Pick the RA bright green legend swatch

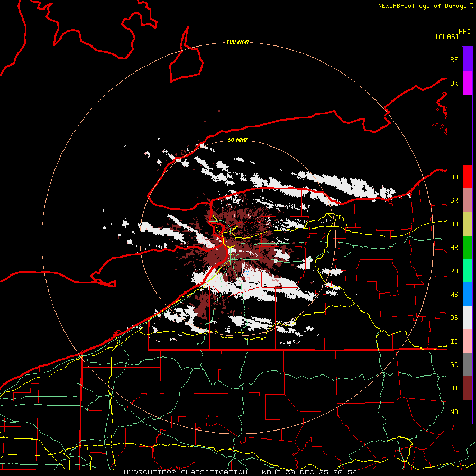coord(467,271)
